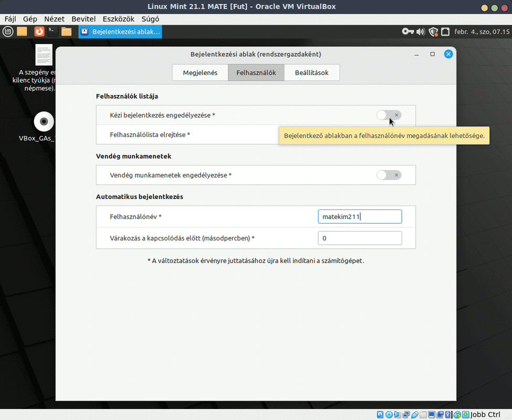Click the VirtualBox optical disc status icon
The height and width of the screenshot is (420, 512).
click(389, 414)
